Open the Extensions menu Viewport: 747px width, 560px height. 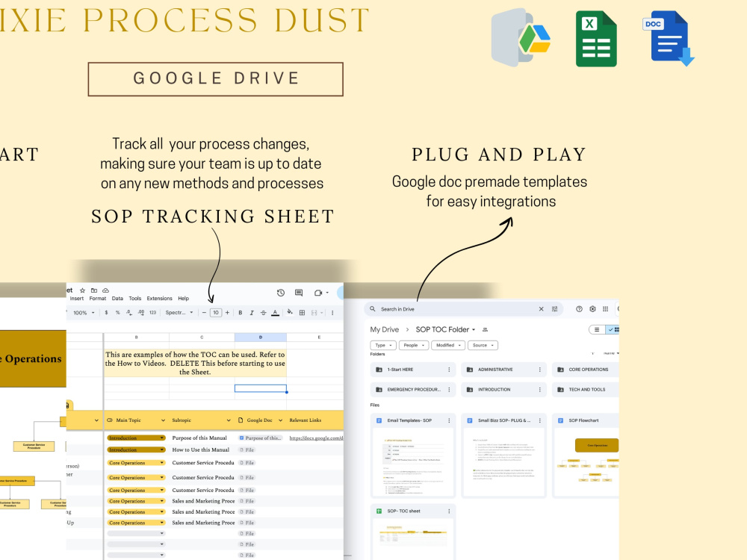click(160, 299)
